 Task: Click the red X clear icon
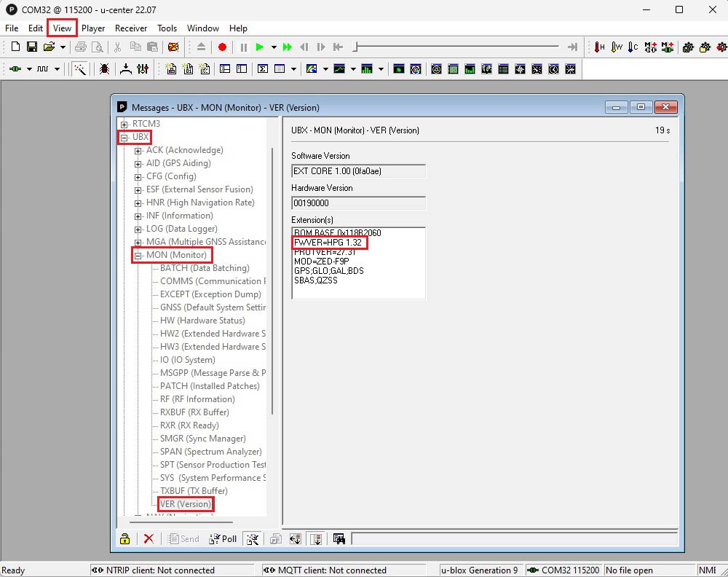click(x=149, y=539)
